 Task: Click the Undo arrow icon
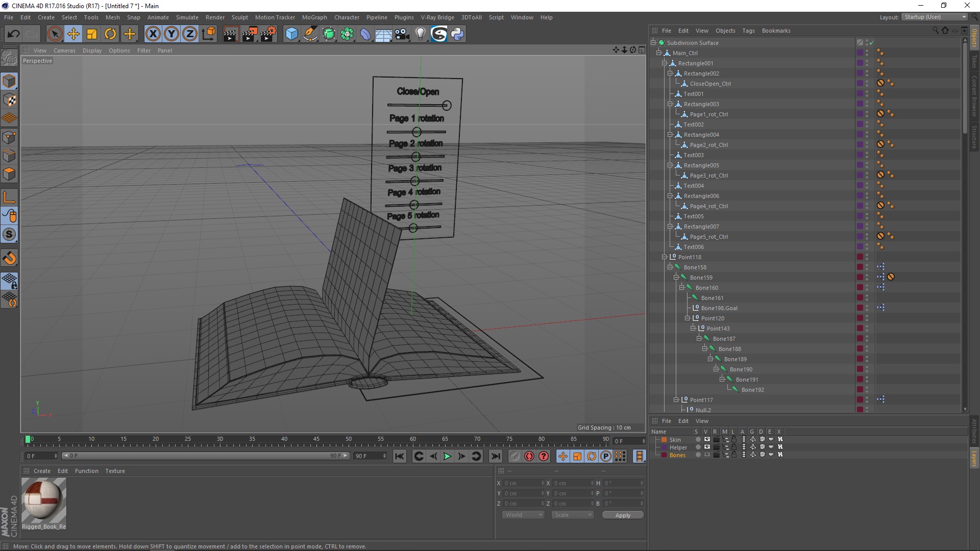point(13,34)
